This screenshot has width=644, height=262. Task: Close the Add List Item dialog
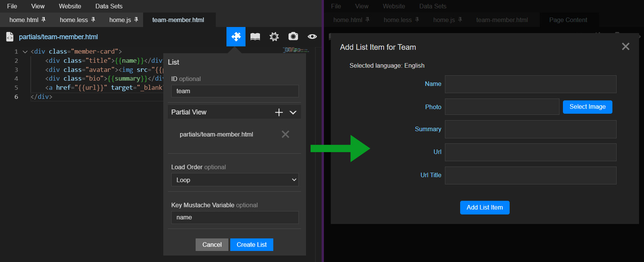tap(625, 46)
